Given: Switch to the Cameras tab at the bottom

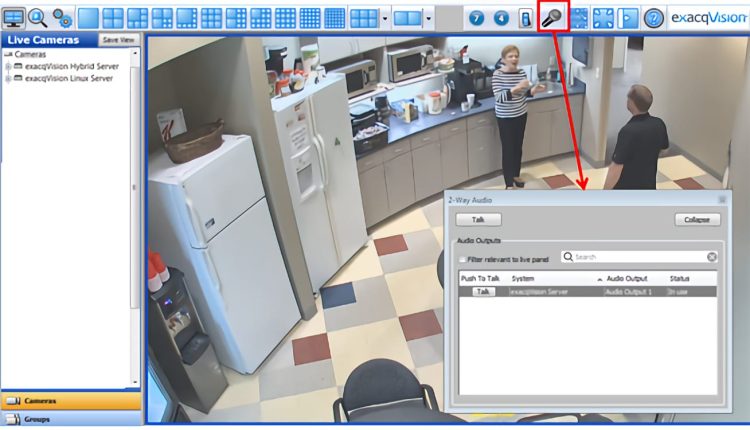Looking at the screenshot, I should click(71, 400).
